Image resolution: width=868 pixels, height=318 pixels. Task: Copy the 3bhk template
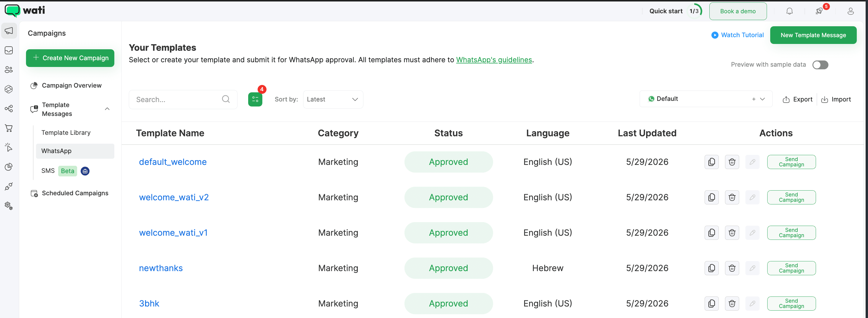[x=711, y=304]
